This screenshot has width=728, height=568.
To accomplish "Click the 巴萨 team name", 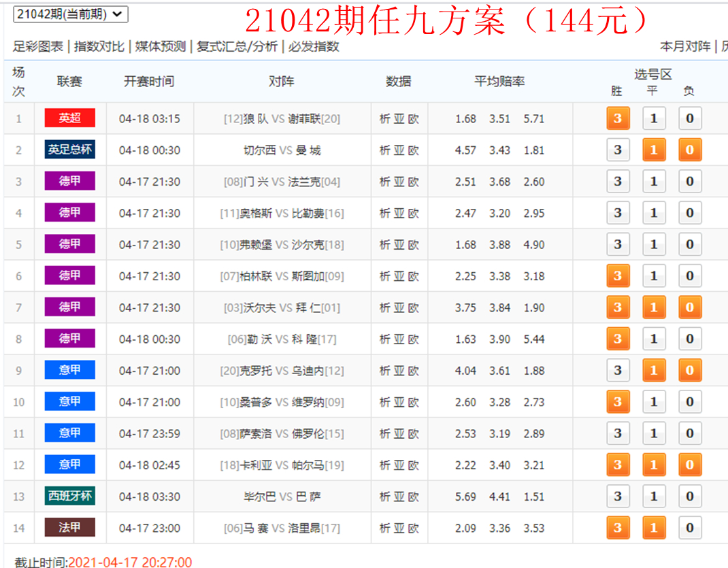I will pyautogui.click(x=308, y=497).
